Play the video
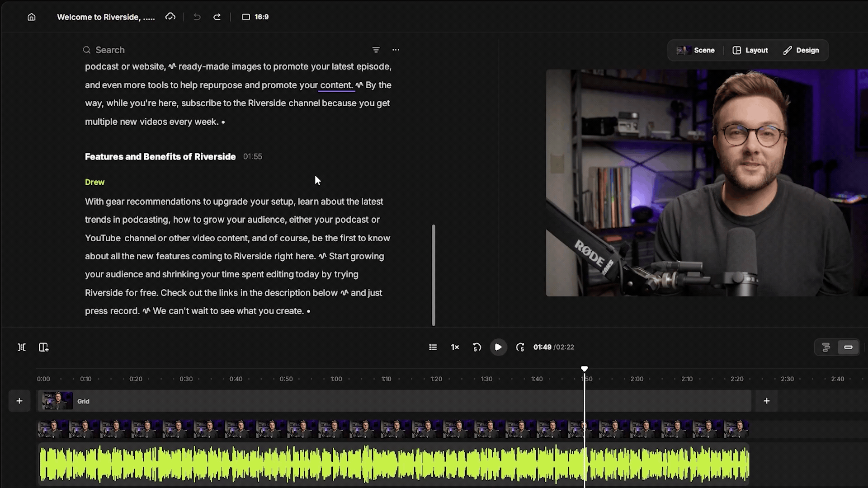 point(498,347)
